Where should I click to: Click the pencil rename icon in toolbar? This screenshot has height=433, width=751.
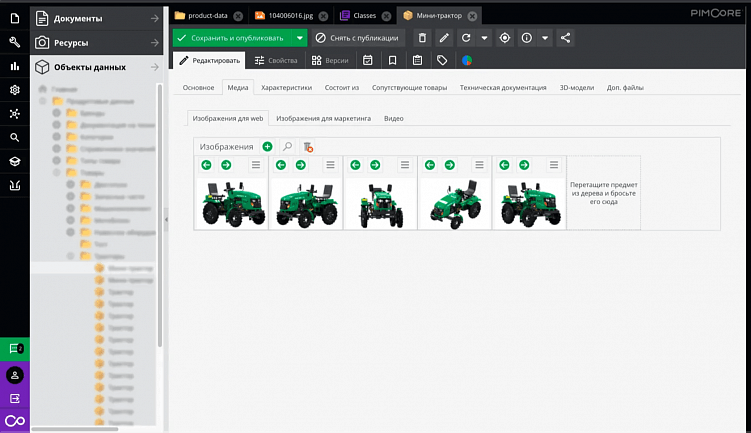[444, 38]
